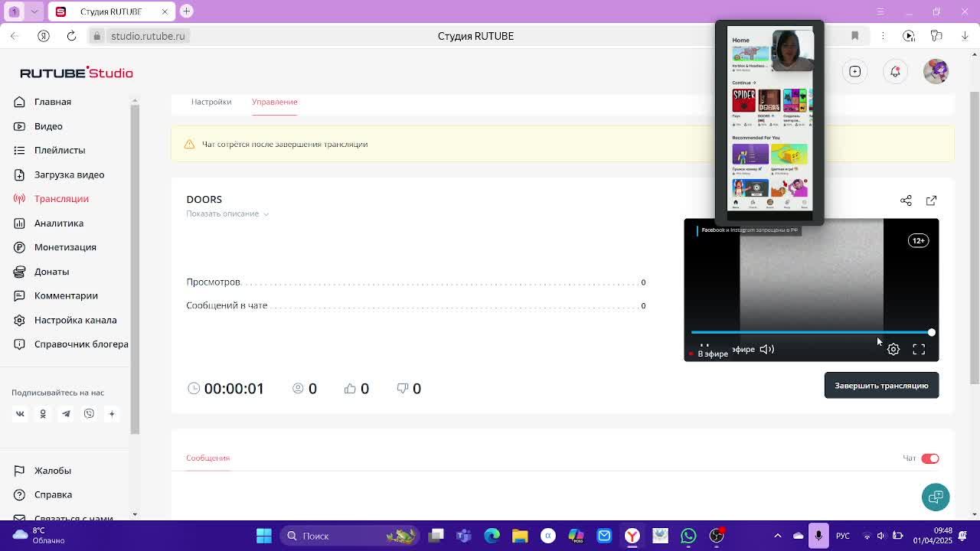Click the sidebar scrollbar down arrow
This screenshot has height=551, width=980.
[135, 514]
